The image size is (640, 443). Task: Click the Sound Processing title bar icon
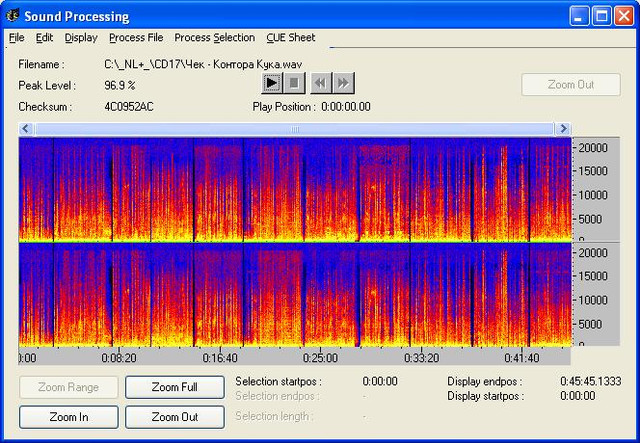point(13,16)
